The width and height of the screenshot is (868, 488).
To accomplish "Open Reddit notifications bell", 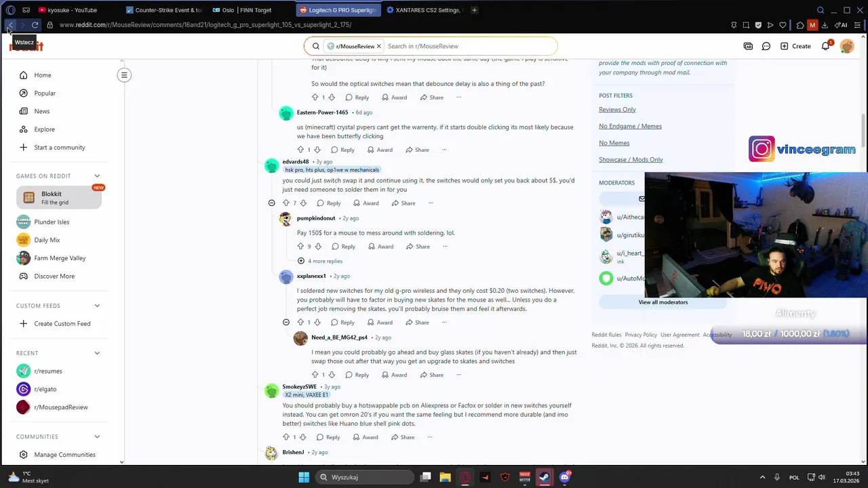I will coord(826,46).
